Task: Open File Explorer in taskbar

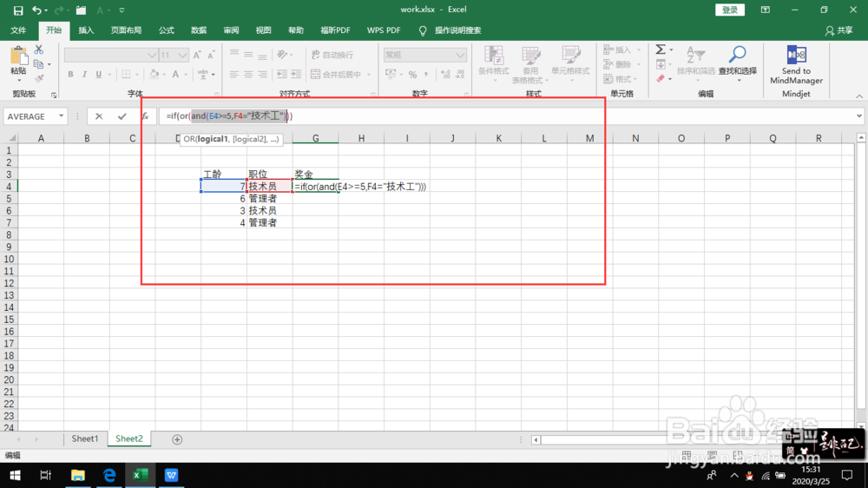Action: pyautogui.click(x=77, y=475)
